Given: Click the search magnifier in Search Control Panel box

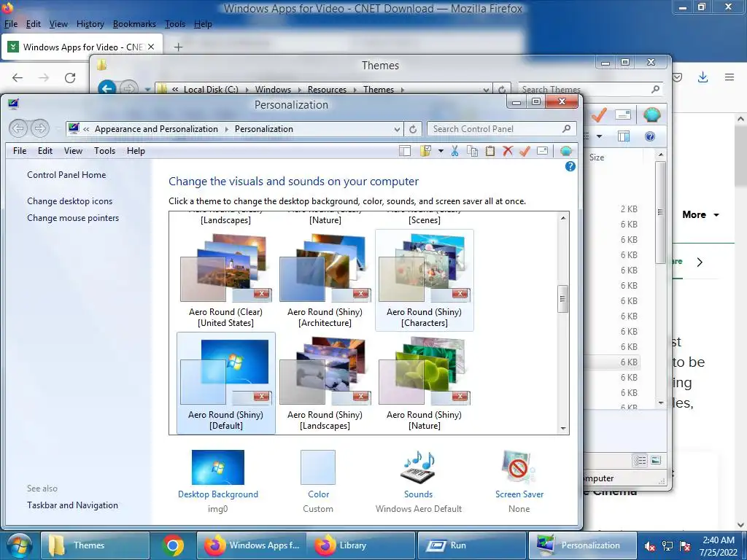Looking at the screenshot, I should 566,128.
